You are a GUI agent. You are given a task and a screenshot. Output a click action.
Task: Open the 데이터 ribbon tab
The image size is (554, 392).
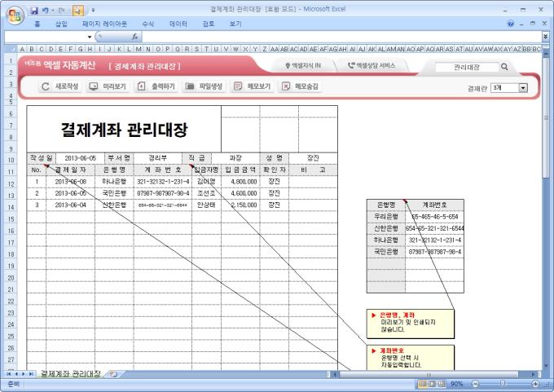tap(178, 24)
